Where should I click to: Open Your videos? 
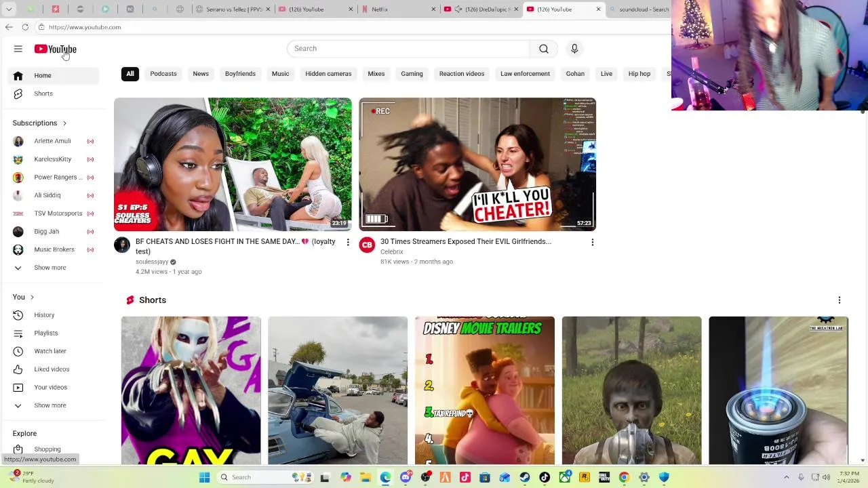pos(54,388)
